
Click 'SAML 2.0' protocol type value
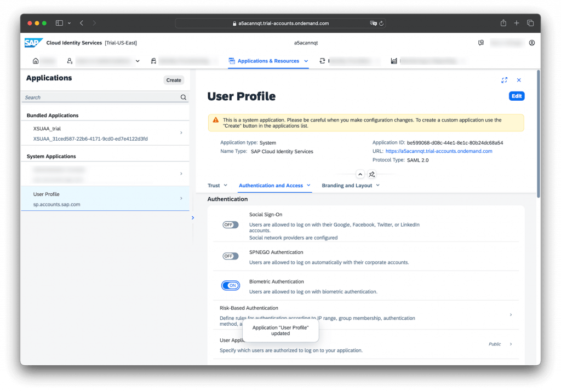(417, 160)
